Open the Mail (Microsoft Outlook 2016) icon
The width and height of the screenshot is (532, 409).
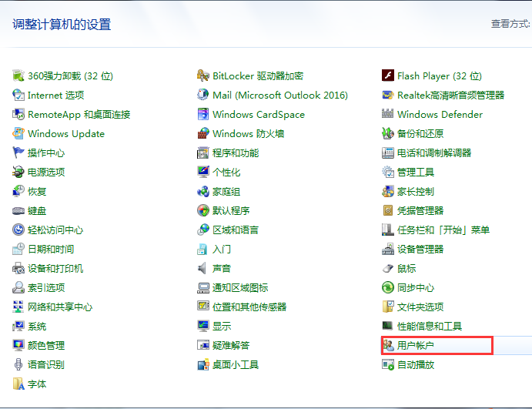pos(203,95)
